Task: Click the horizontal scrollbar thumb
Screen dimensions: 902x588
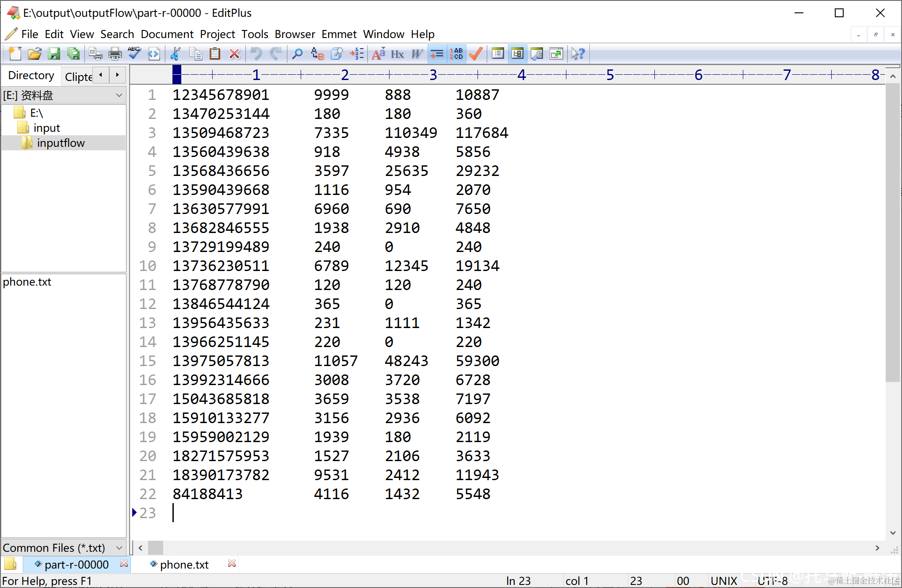Action: pos(155,548)
